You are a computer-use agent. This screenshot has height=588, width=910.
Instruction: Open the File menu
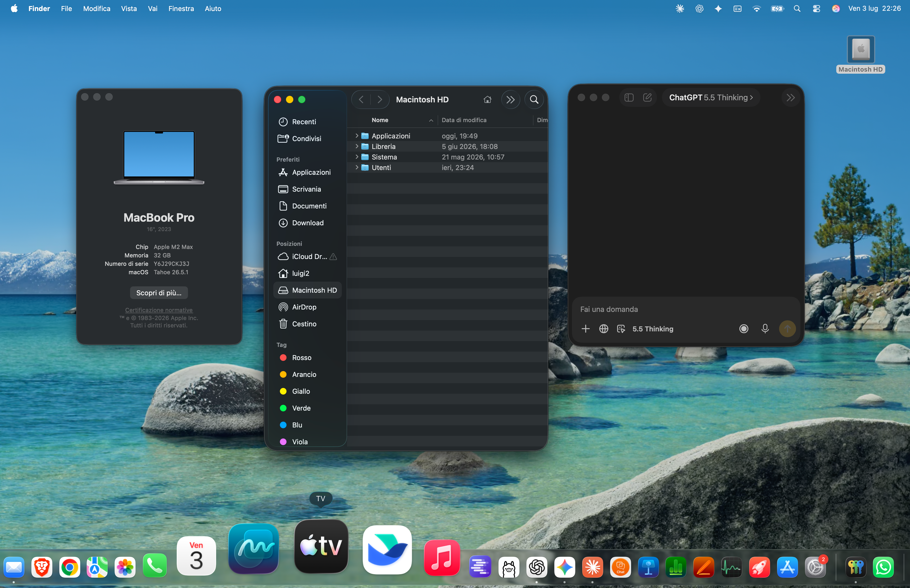coord(66,8)
